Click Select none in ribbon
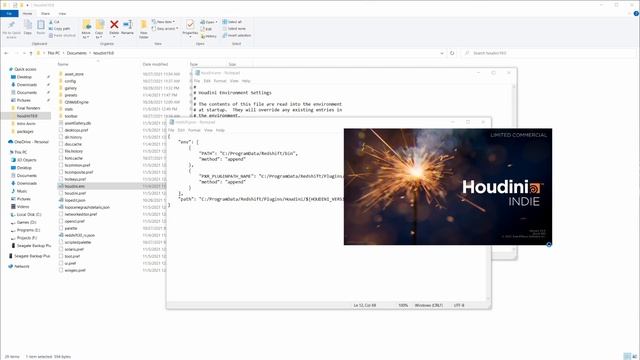Viewport: 640px width, 360px height. [x=234, y=29]
